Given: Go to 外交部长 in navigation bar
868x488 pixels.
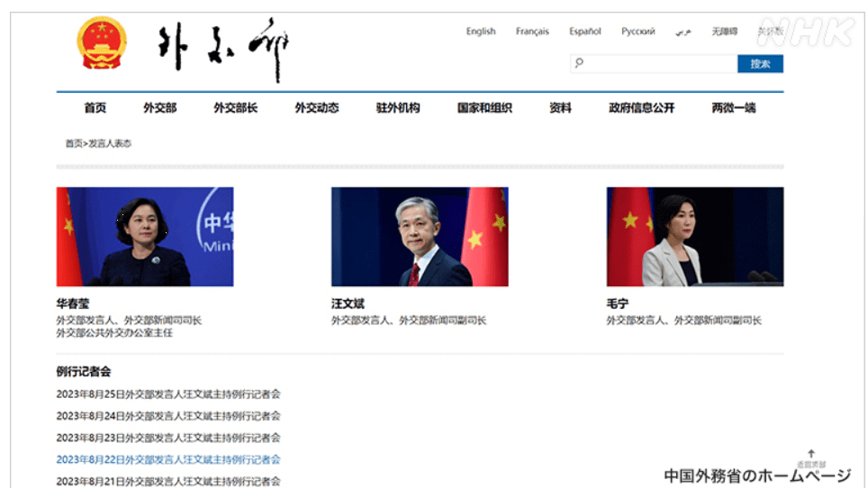Looking at the screenshot, I should [235, 108].
